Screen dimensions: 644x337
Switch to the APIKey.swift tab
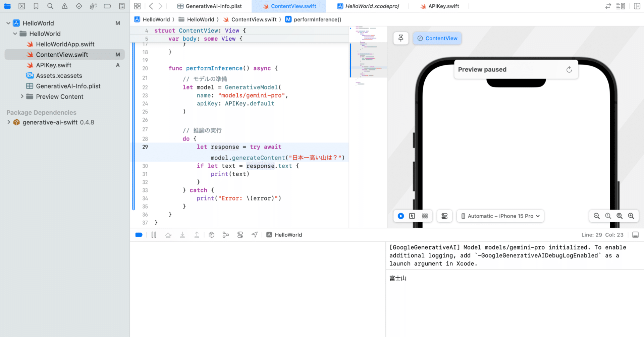point(439,6)
